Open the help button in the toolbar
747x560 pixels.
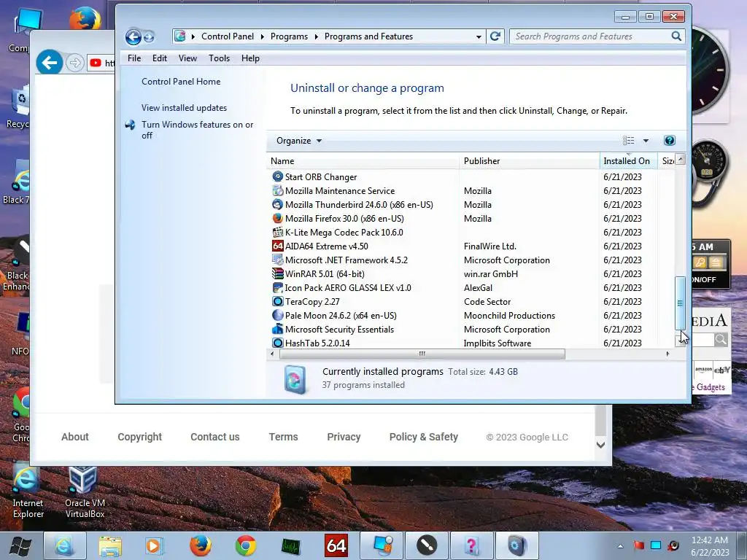(x=669, y=141)
